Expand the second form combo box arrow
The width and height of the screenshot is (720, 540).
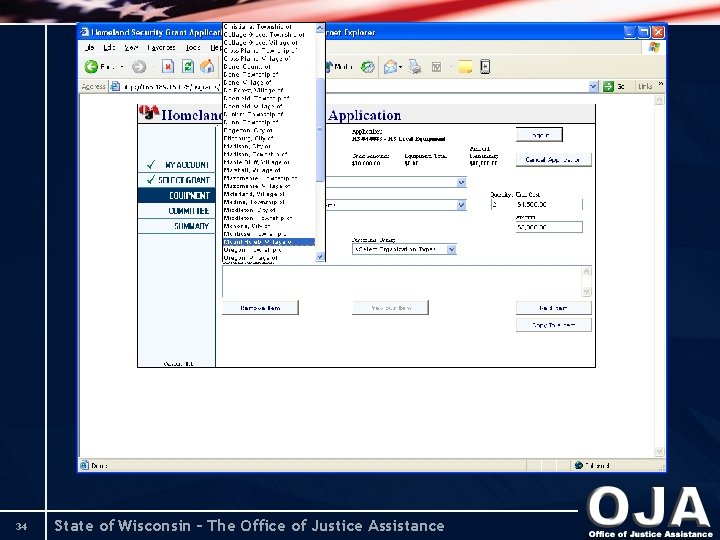click(461, 205)
